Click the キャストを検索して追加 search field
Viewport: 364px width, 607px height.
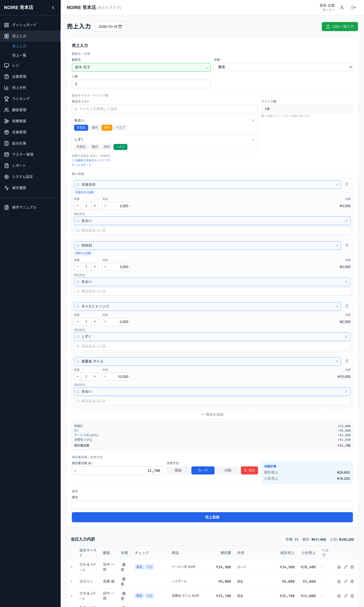165,109
